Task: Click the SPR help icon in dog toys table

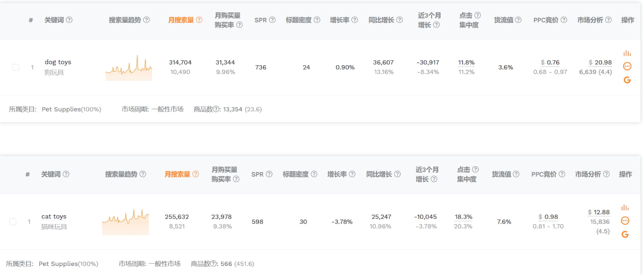Action: 273,20
